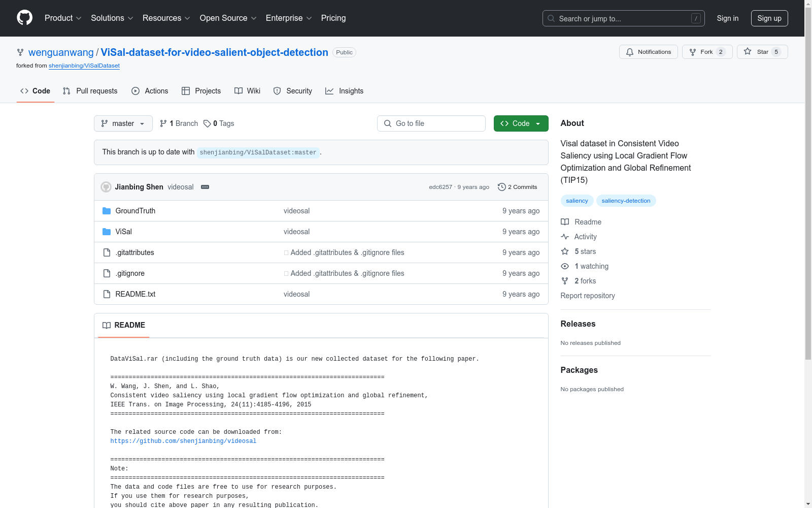Switch to the Code tab

click(36, 91)
